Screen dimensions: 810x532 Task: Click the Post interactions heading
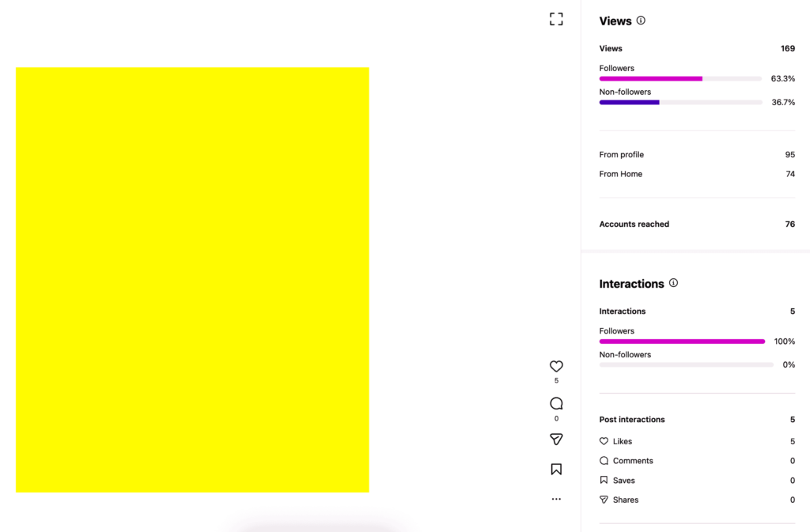(x=632, y=420)
